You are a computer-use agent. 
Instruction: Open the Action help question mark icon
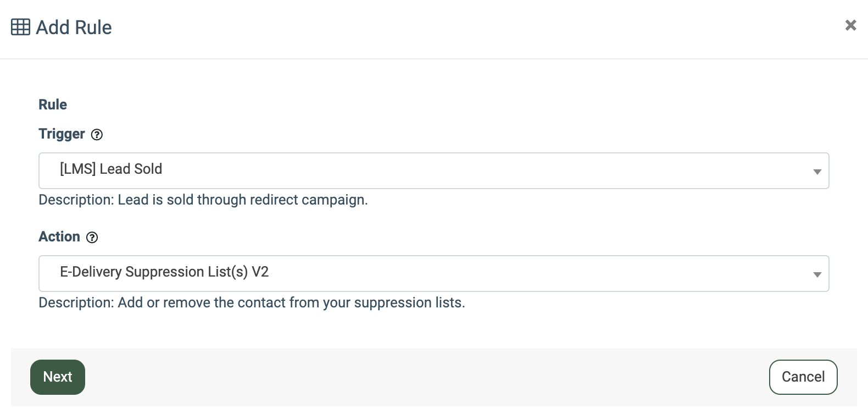click(92, 238)
